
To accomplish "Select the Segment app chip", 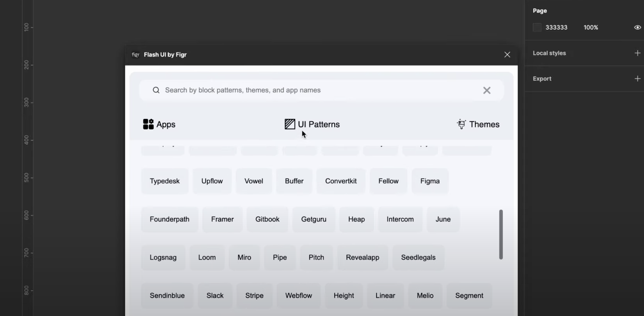I will [469, 296].
